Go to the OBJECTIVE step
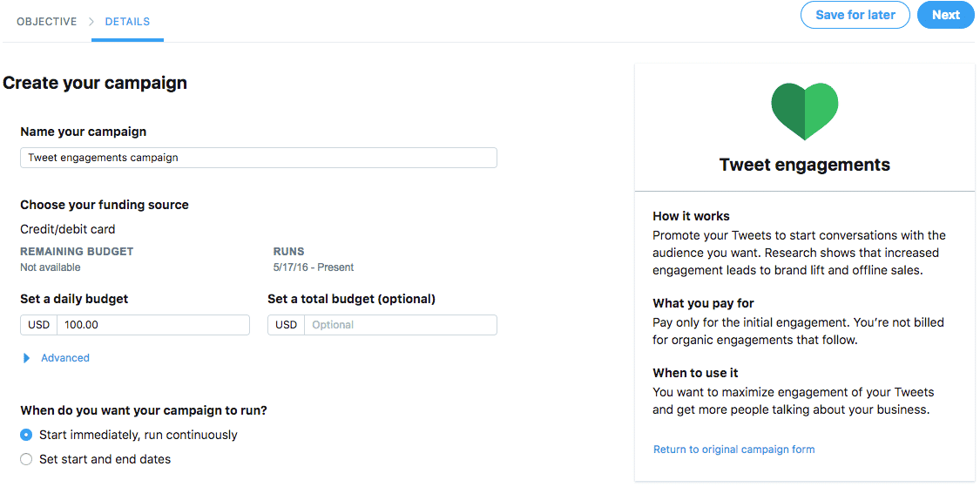The height and width of the screenshot is (487, 980). click(x=47, y=21)
